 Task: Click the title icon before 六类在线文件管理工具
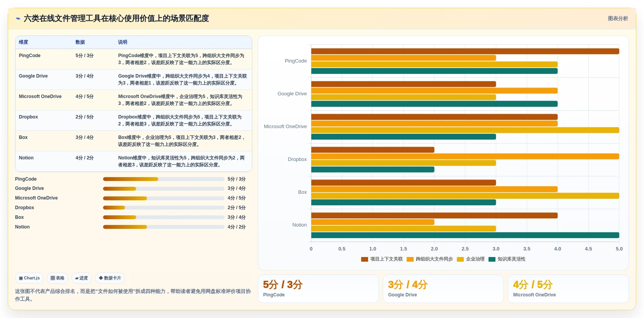tap(18, 19)
